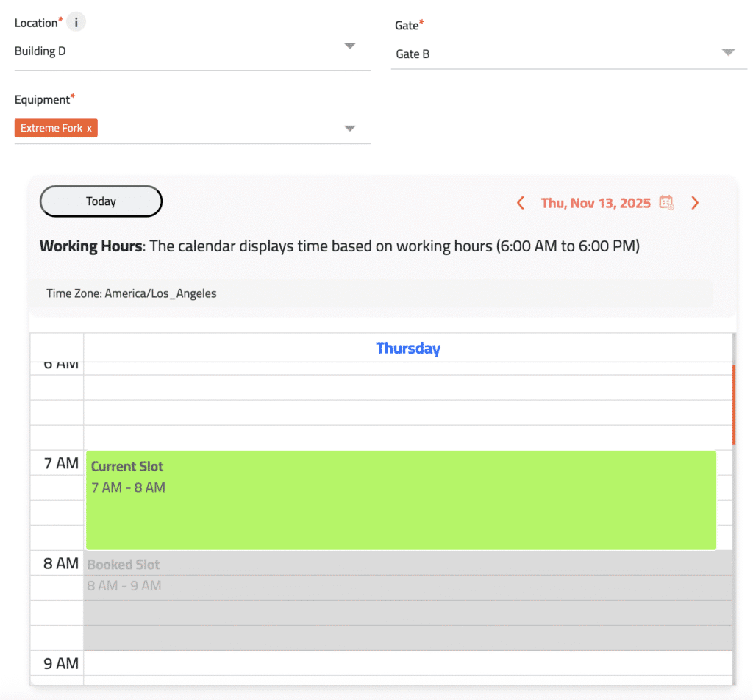
Task: Click the 7 AM time label
Action: pyautogui.click(x=61, y=463)
